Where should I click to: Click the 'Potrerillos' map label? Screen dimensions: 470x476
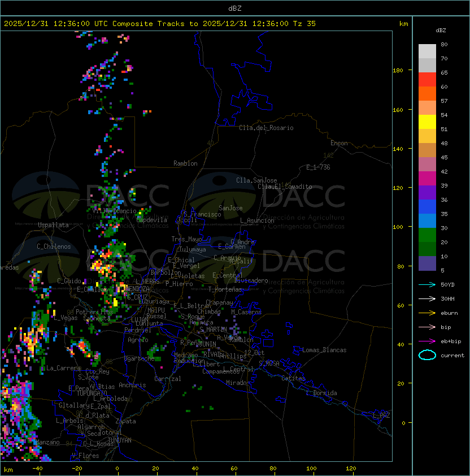[x=94, y=312]
